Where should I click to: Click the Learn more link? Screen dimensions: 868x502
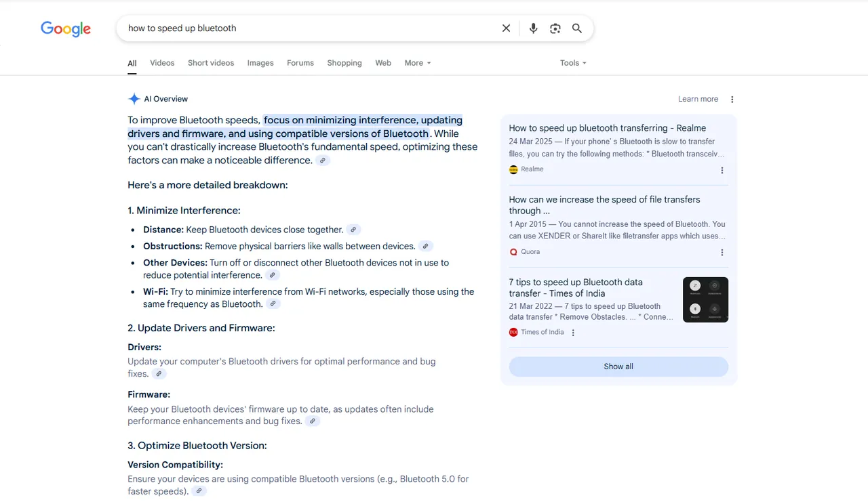(x=698, y=99)
